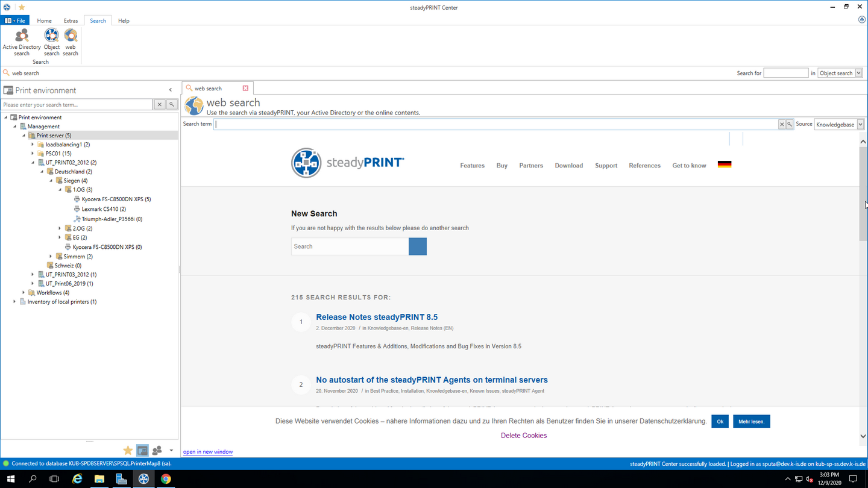Open Support in website navigation
This screenshot has height=488, width=868.
(606, 165)
